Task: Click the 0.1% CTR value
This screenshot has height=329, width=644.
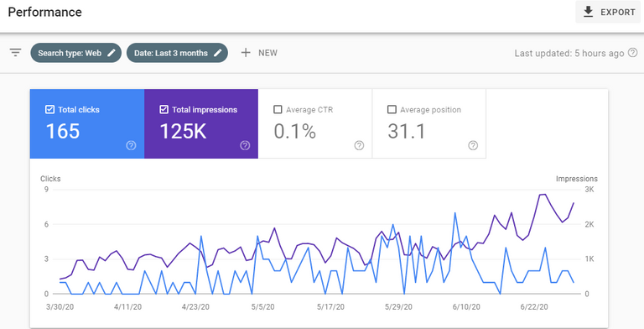Action: point(295,131)
